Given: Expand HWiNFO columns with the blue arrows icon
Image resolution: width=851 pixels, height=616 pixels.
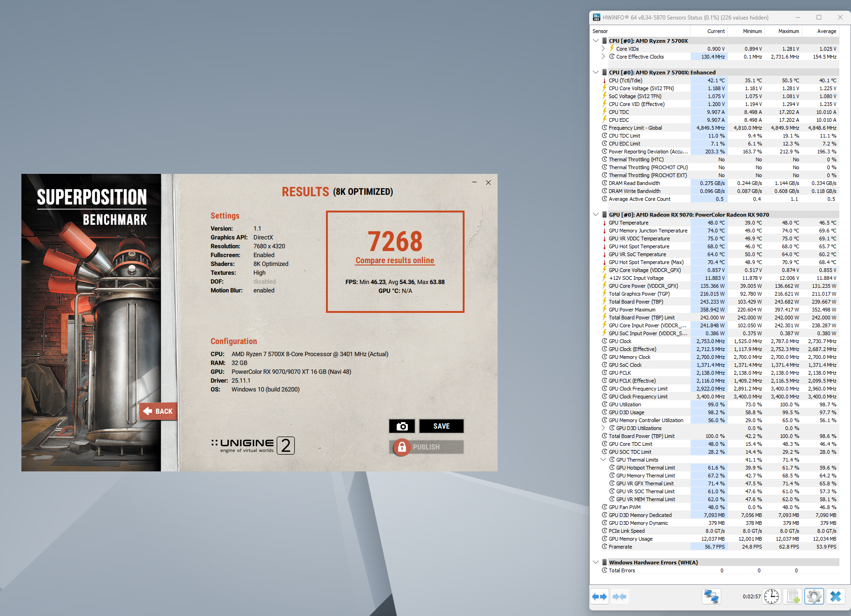Looking at the screenshot, I should pyautogui.click(x=599, y=596).
